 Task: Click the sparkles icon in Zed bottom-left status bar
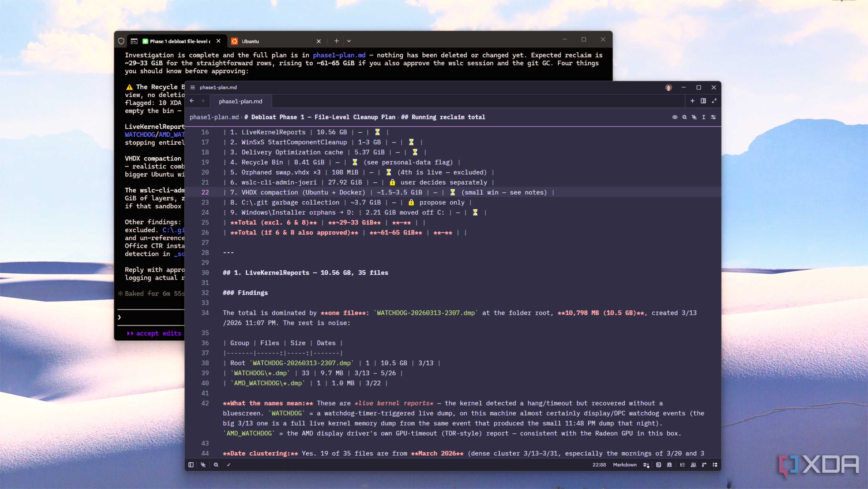pyautogui.click(x=203, y=465)
